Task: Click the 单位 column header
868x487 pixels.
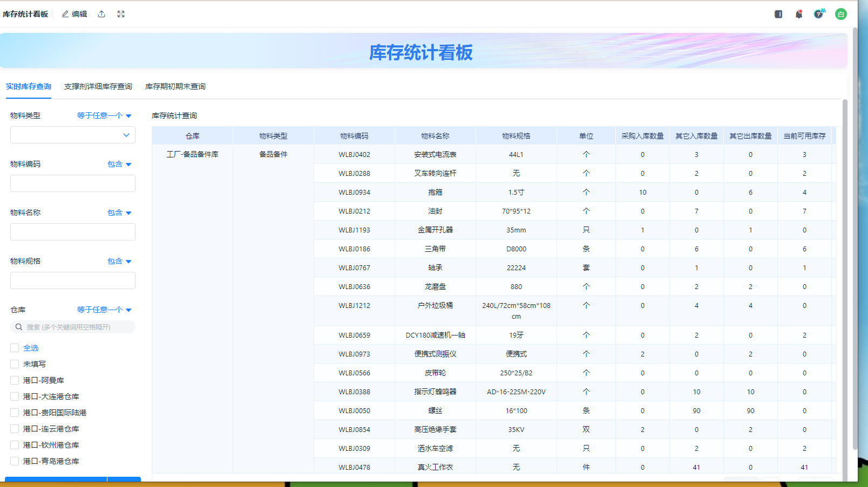Action: tap(586, 136)
